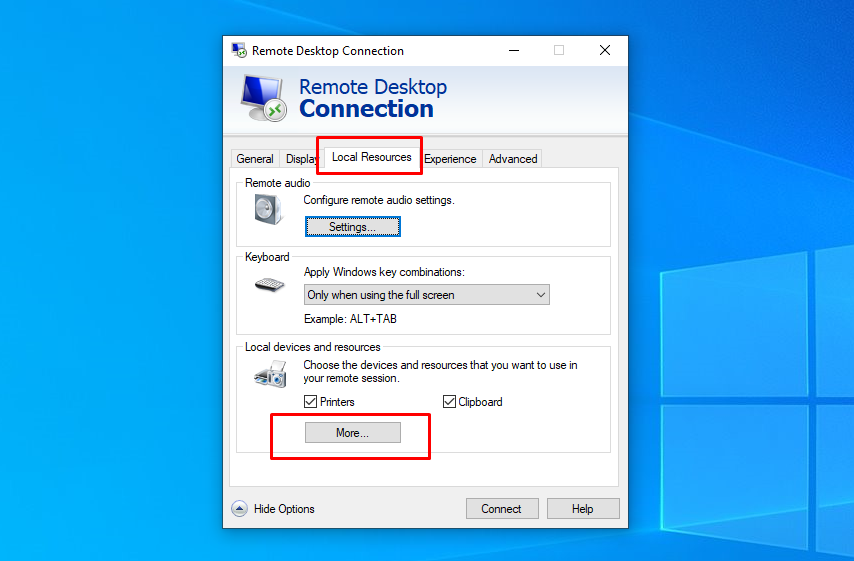854x561 pixels.
Task: Expand Windows key combinations dropdown
Action: [426, 295]
